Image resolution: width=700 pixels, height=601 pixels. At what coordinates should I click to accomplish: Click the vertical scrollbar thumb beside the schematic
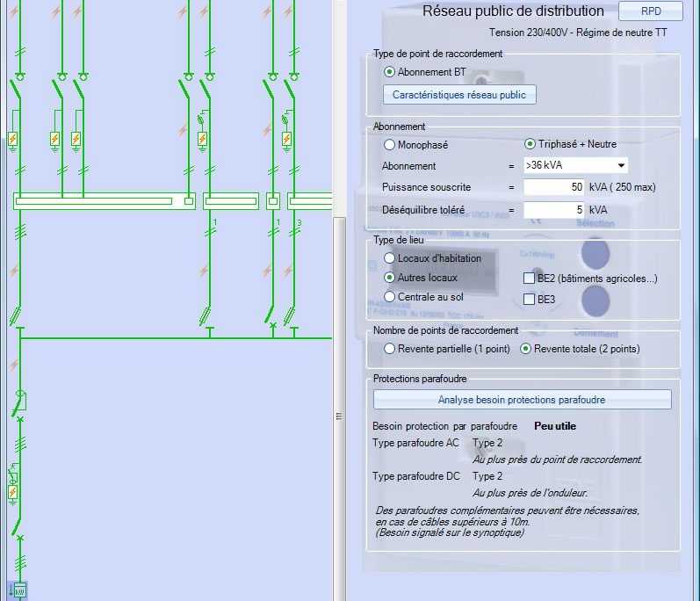[339, 409]
